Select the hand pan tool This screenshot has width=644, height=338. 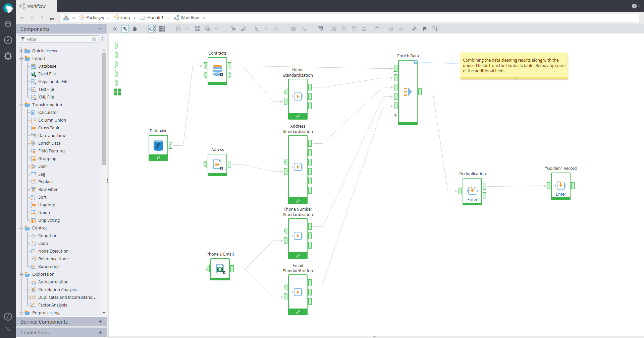click(x=135, y=29)
